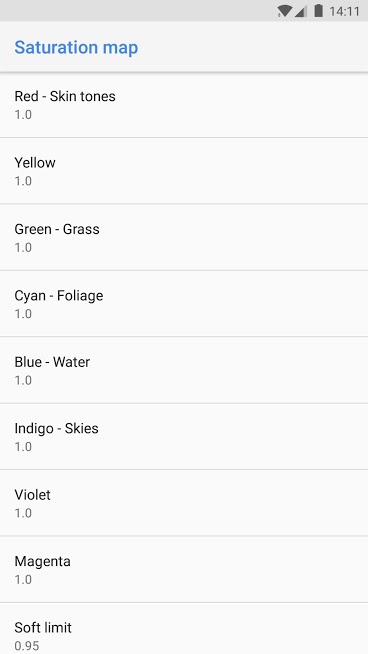Tap the Cyan - Foliage preference

184,304
